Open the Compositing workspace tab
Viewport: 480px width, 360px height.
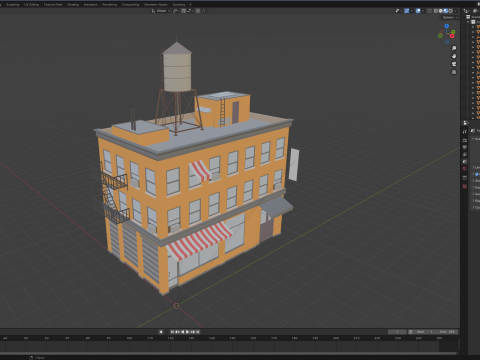coord(130,4)
